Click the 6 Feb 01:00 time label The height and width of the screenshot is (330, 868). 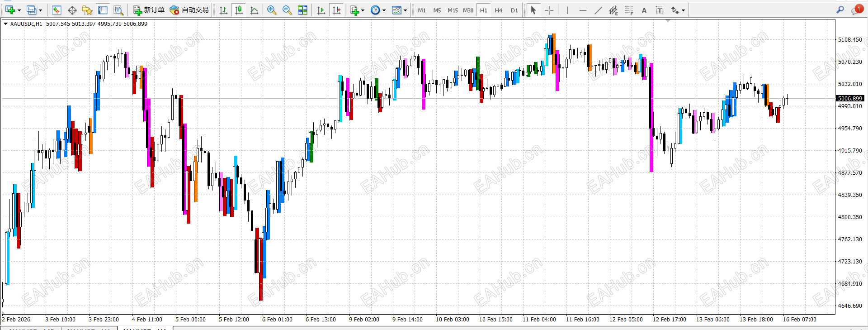pos(277,320)
